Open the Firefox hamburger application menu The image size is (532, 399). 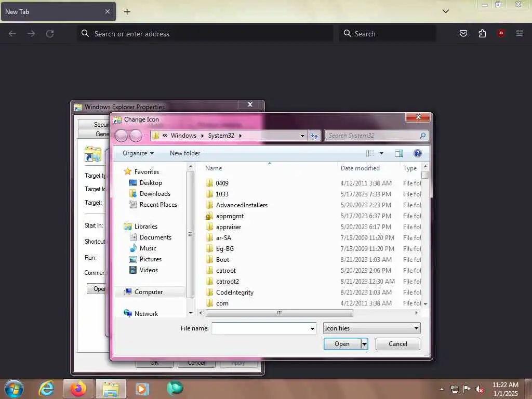(520, 33)
